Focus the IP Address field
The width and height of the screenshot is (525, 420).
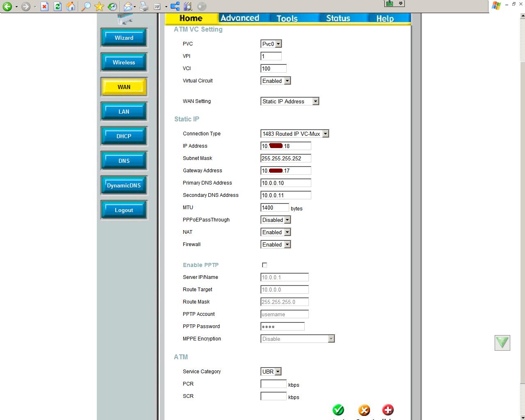click(x=286, y=146)
